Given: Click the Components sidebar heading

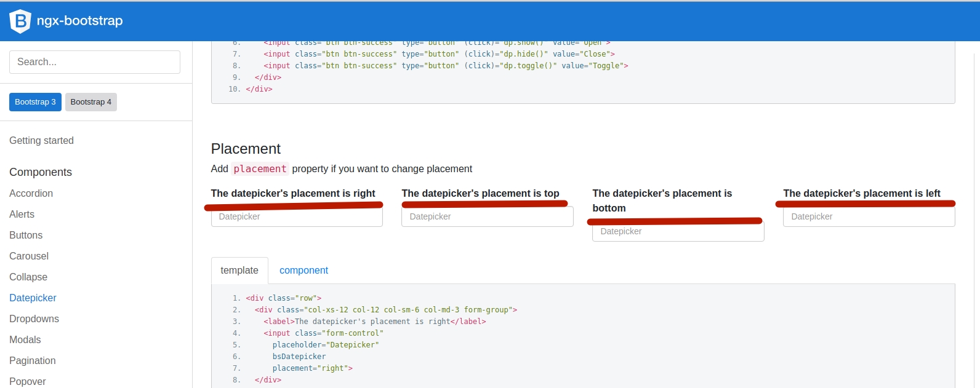Looking at the screenshot, I should tap(41, 172).
